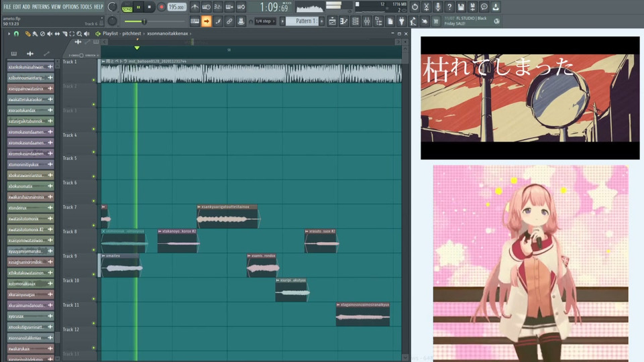Open the Browser view icon

tap(378, 21)
